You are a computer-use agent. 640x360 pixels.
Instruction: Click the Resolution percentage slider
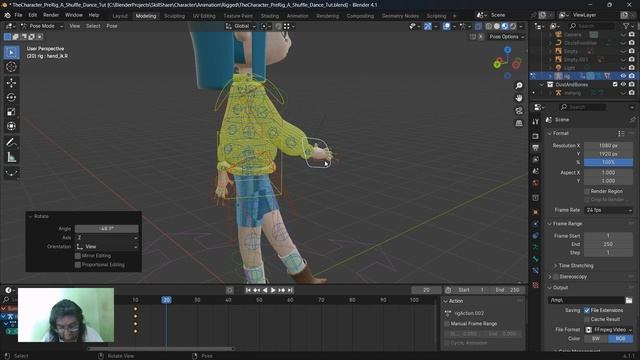(609, 162)
